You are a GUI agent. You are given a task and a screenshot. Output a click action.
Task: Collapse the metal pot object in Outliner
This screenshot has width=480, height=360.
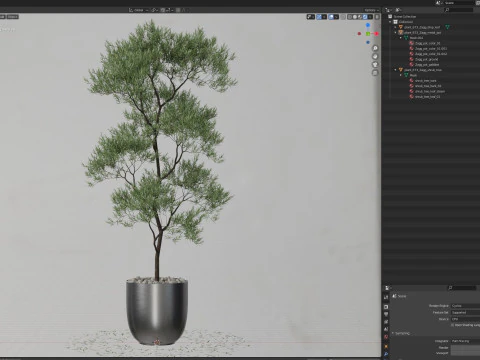(x=396, y=32)
